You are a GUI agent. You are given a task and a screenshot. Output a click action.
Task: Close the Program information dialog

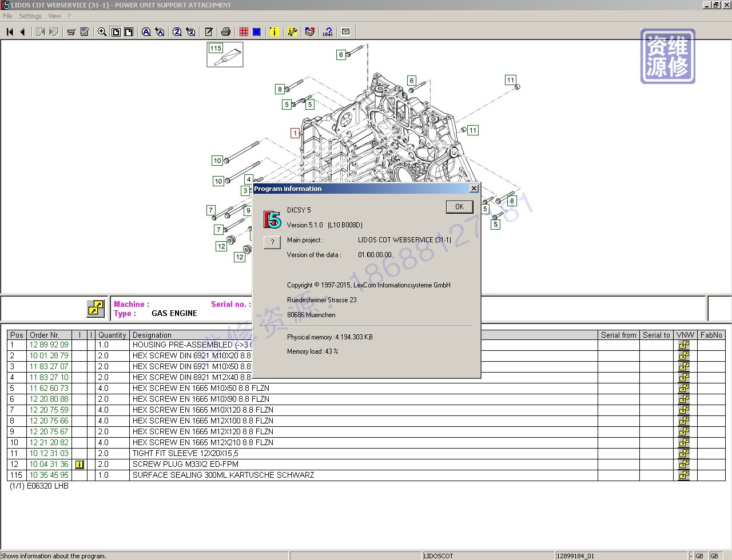coord(474,189)
